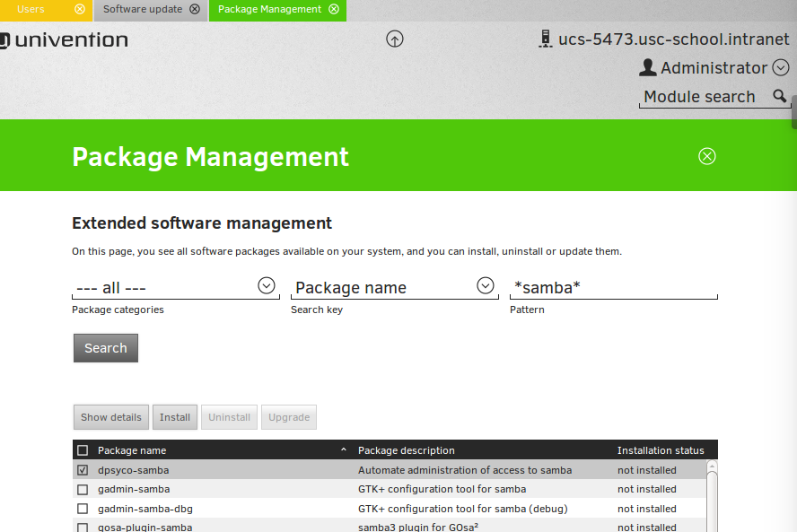797x532 pixels.
Task: Click the circled up-arrow icon in header
Action: point(395,39)
